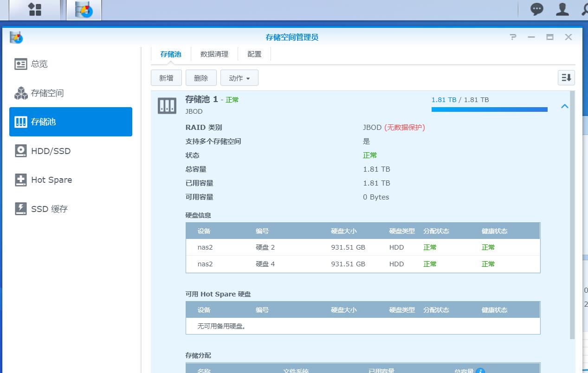Select the 硬盘 4 disk row
Viewport: 588px width, 373px height.
[x=325, y=264]
